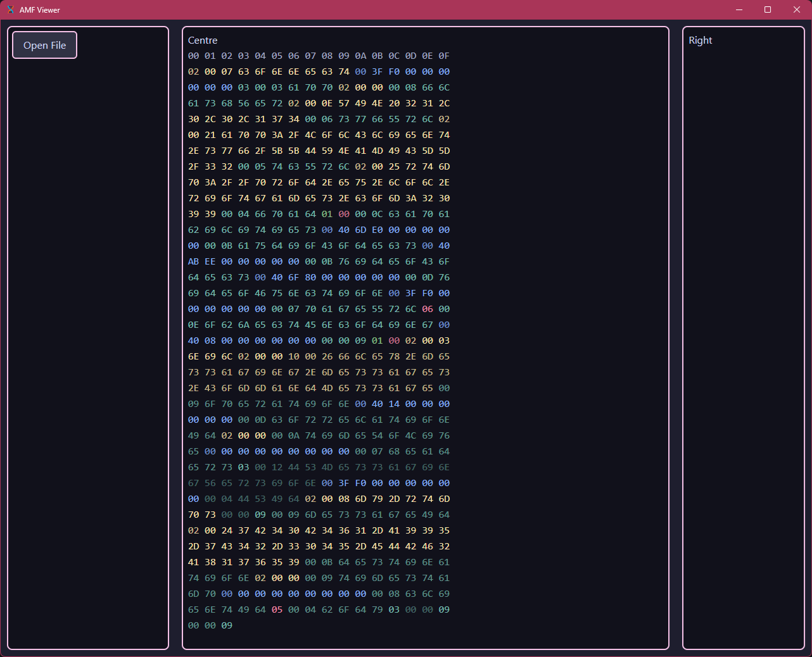
Task: Select the red 05 byte near the bottom
Action: click(x=277, y=610)
